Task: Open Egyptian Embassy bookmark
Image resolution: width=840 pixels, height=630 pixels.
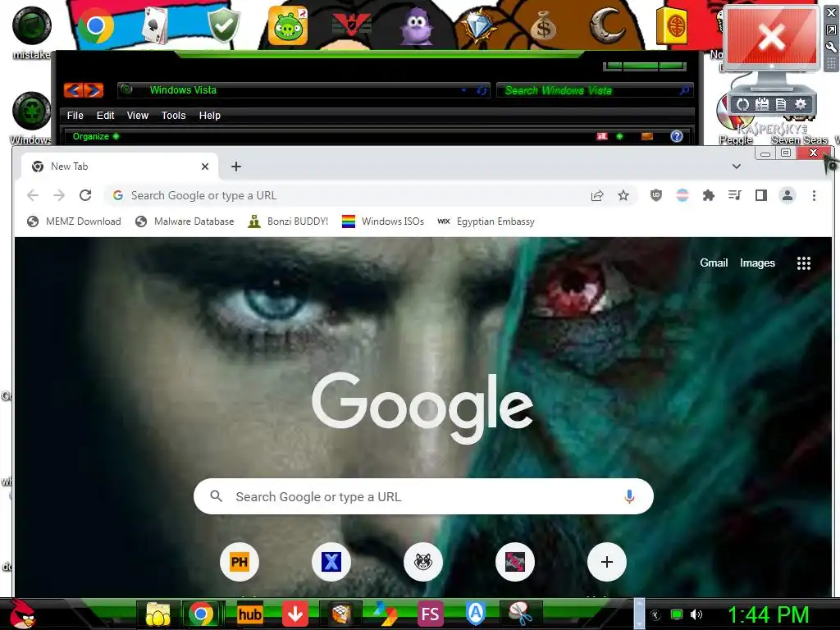Action: click(486, 221)
